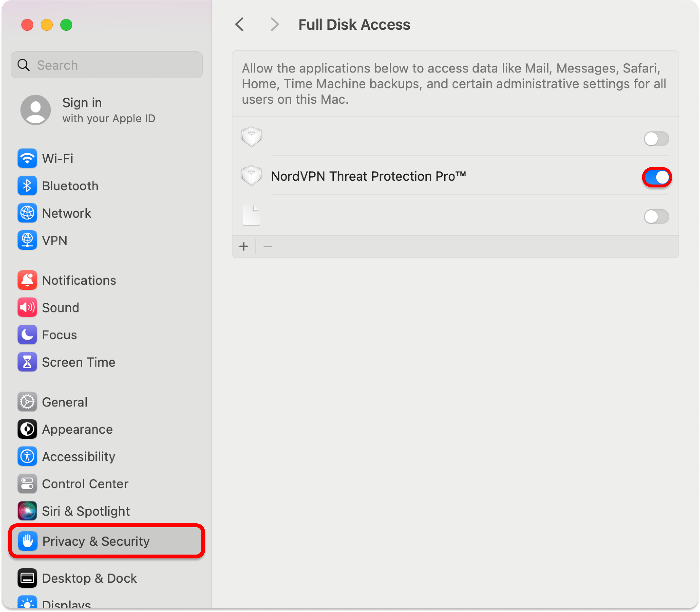Click the plus button to add app
This screenshot has width=700, height=612.
244,247
